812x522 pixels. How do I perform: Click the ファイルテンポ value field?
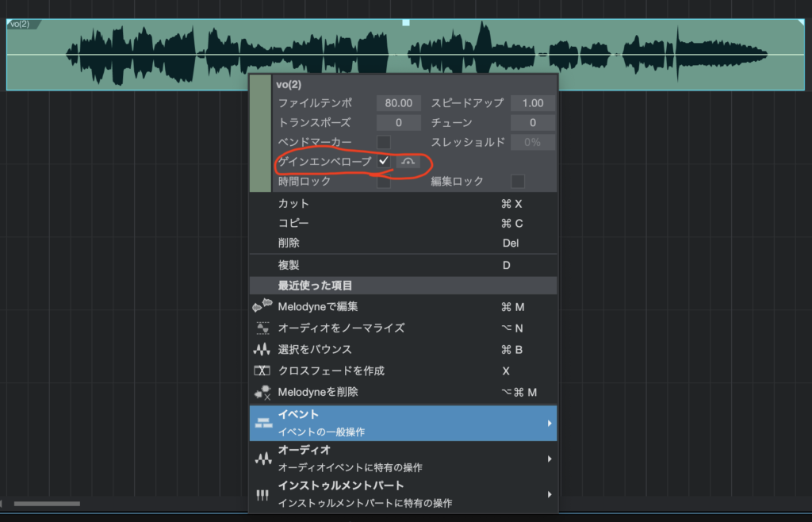click(x=399, y=103)
